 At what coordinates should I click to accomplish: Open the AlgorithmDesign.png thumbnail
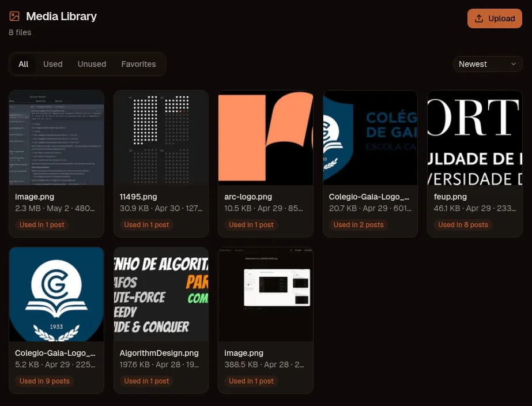(x=161, y=294)
